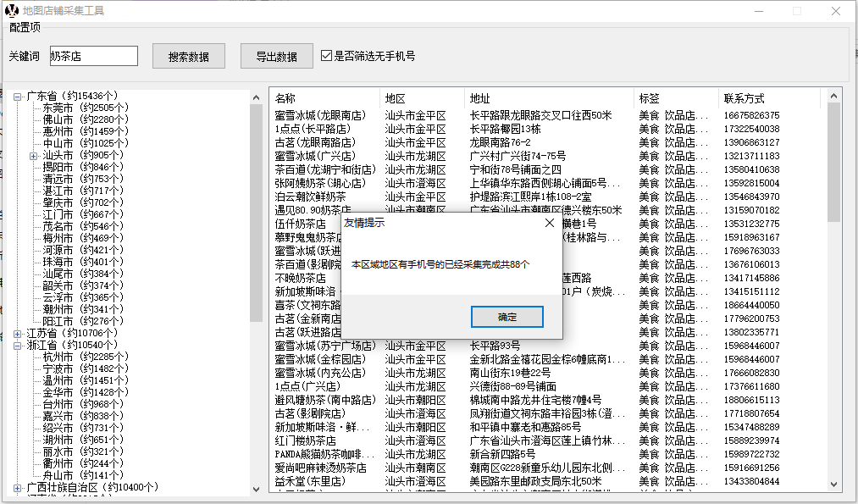Click the 导出数据 button

276,57
